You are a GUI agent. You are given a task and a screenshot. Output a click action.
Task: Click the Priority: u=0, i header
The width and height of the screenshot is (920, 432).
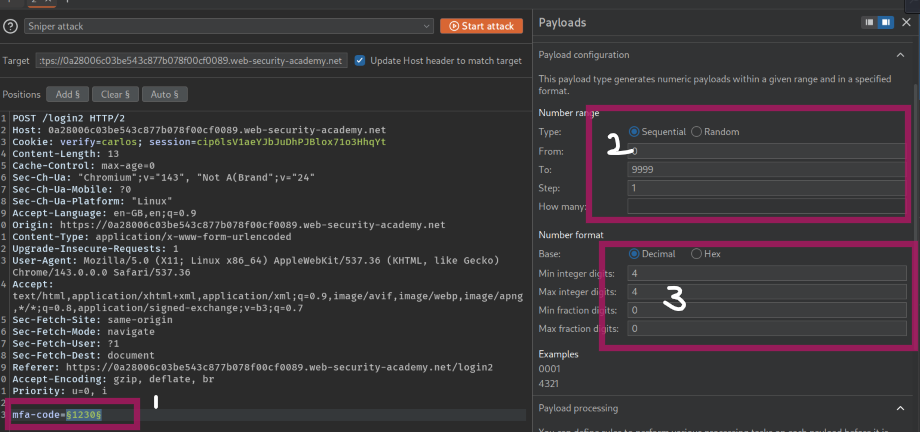(x=60, y=391)
